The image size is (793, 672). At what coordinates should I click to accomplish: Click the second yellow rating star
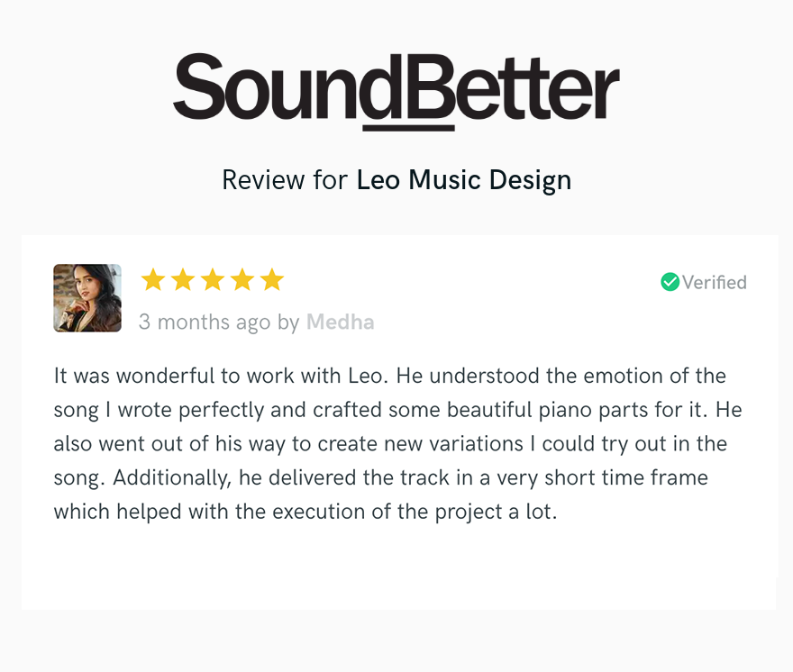tap(183, 279)
